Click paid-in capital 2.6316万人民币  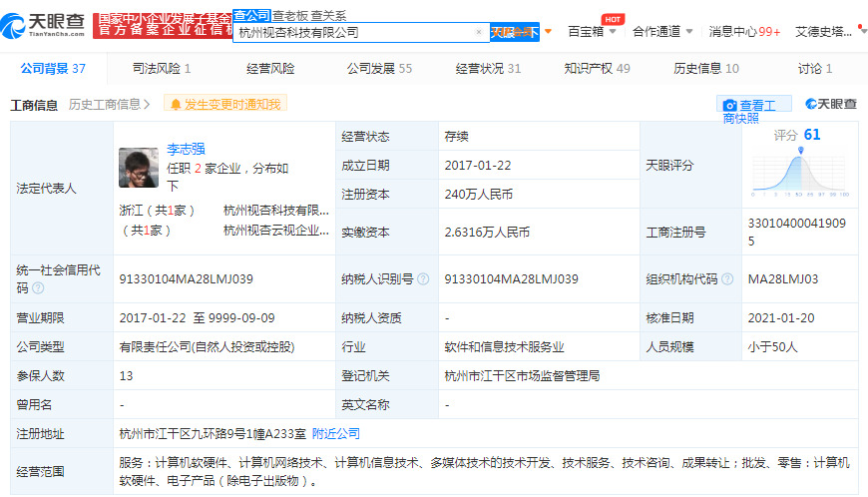[487, 232]
